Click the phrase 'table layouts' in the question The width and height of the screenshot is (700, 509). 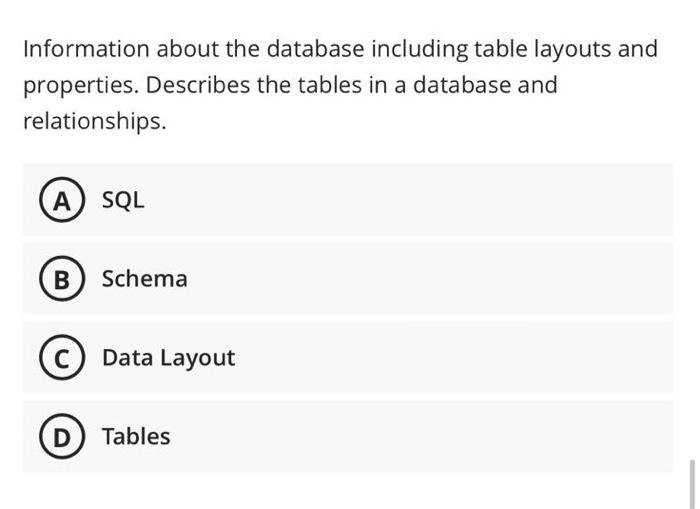543,49
